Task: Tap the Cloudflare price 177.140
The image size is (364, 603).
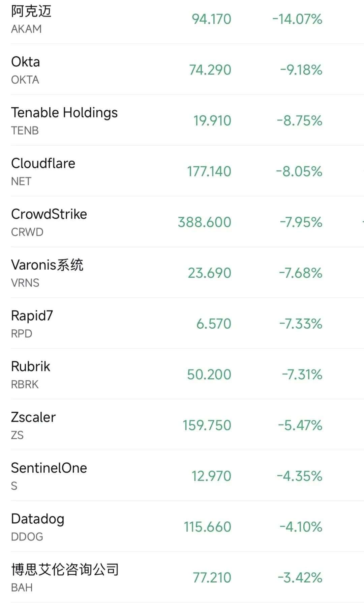Action: click(x=209, y=171)
